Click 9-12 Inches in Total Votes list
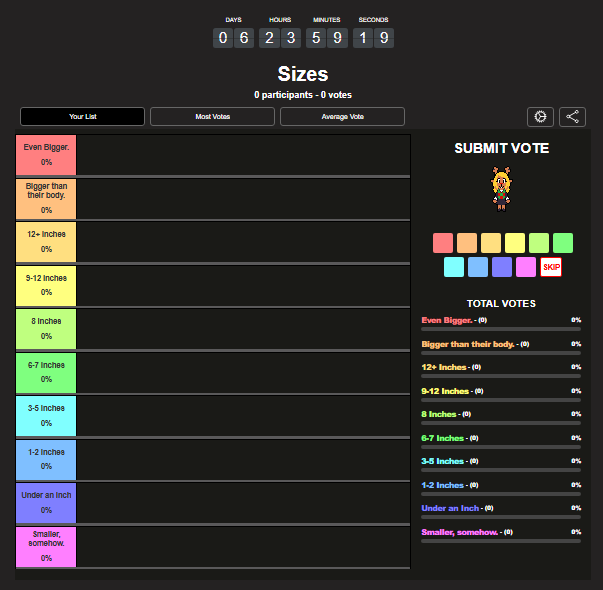This screenshot has height=590, width=603. (445, 391)
